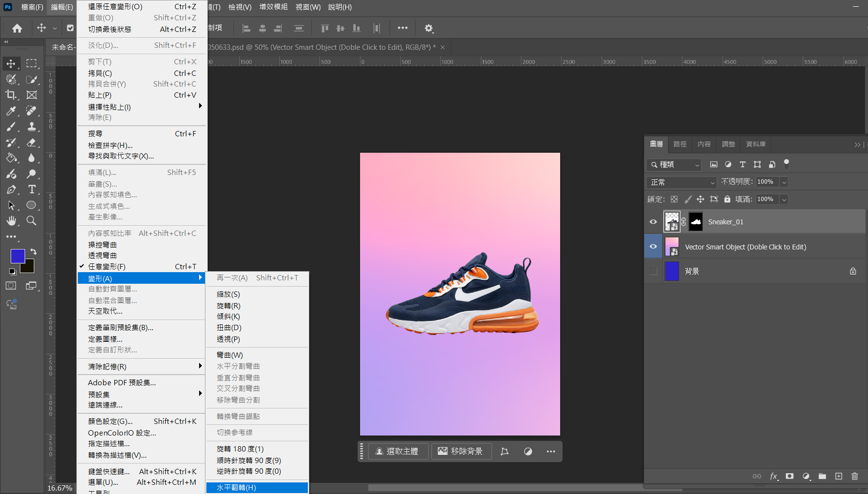
Task: Choose 旋轉 180 度 menu item
Action: point(257,449)
